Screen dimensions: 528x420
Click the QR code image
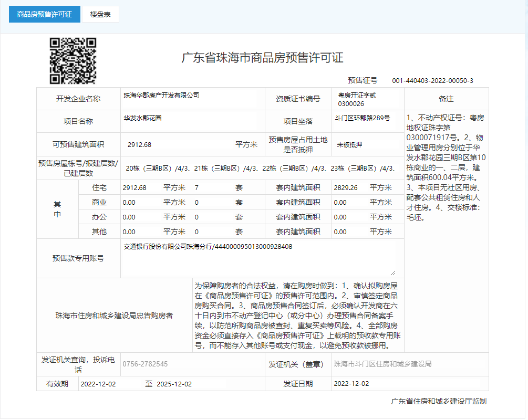click(x=73, y=61)
